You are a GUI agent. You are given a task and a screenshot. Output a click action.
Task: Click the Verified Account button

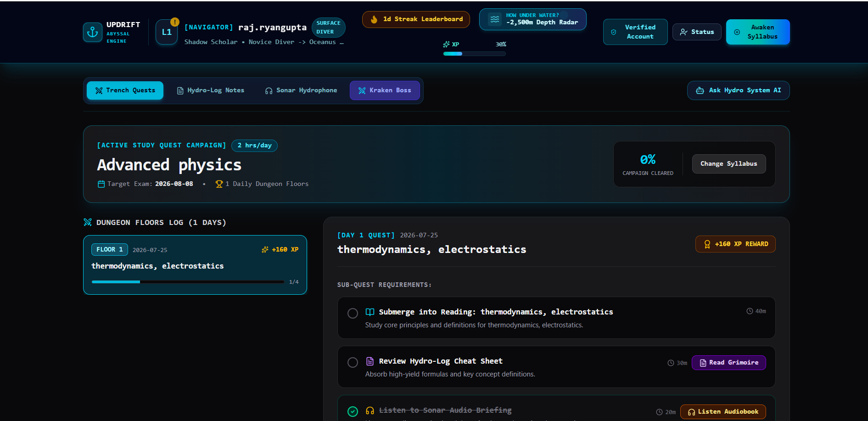(x=635, y=32)
